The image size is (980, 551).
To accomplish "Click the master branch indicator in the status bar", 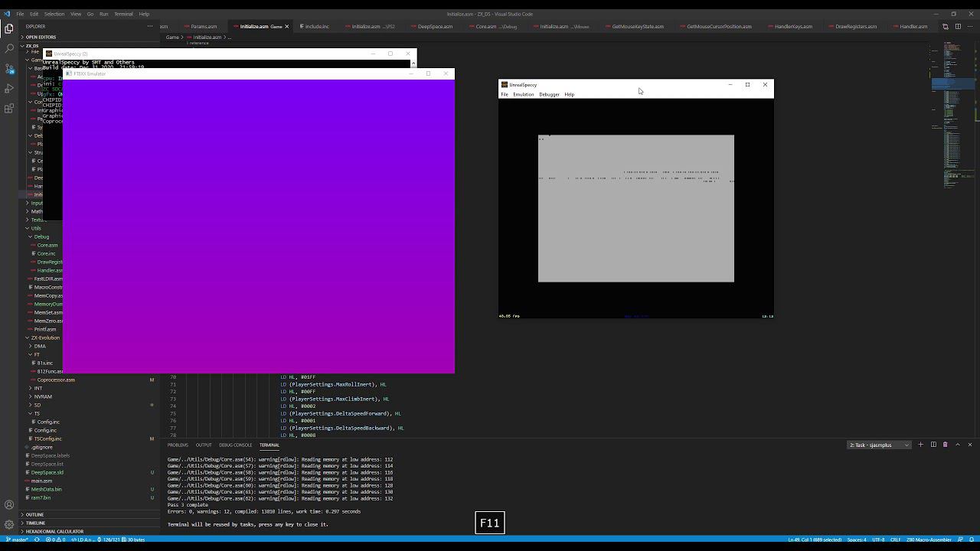I will point(18,540).
